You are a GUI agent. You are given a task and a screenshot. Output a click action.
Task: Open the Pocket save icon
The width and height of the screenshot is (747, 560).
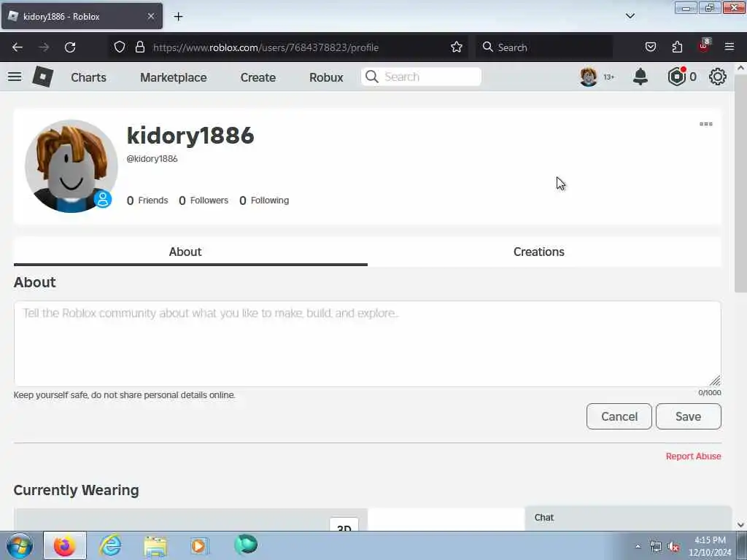[x=650, y=47]
